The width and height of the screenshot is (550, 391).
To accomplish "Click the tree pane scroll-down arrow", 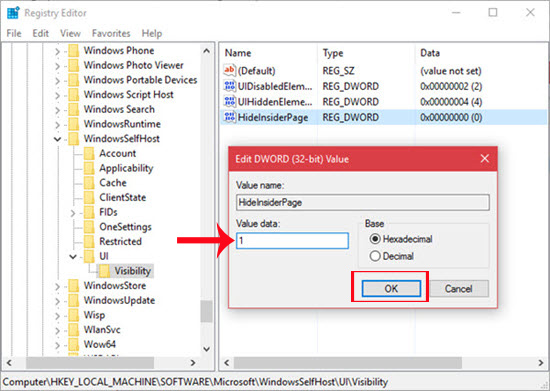I will click(207, 349).
